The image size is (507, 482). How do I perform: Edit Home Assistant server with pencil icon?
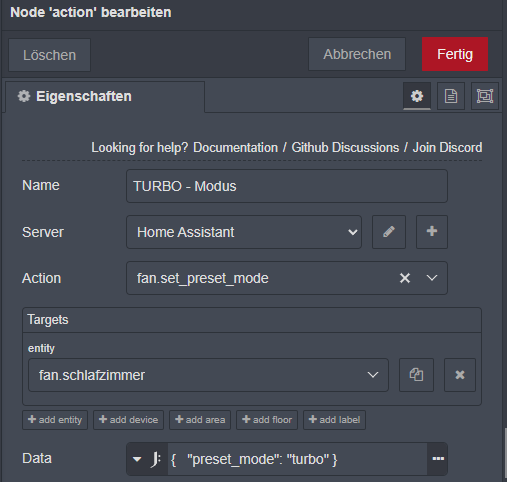coord(389,232)
